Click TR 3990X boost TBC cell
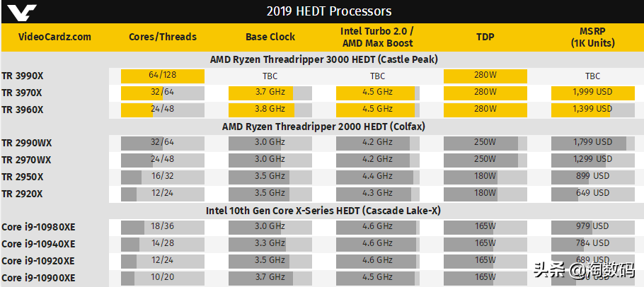 (378, 76)
